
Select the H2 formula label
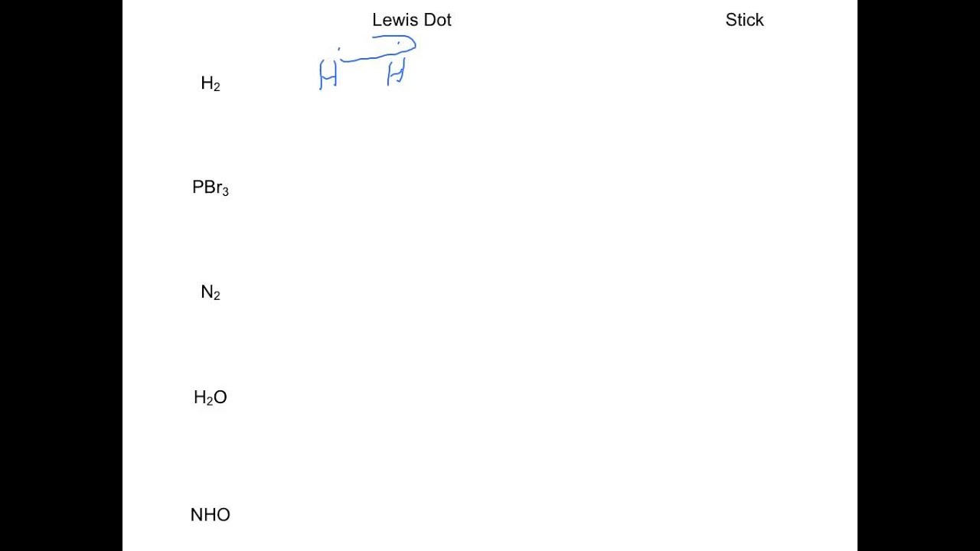(210, 83)
